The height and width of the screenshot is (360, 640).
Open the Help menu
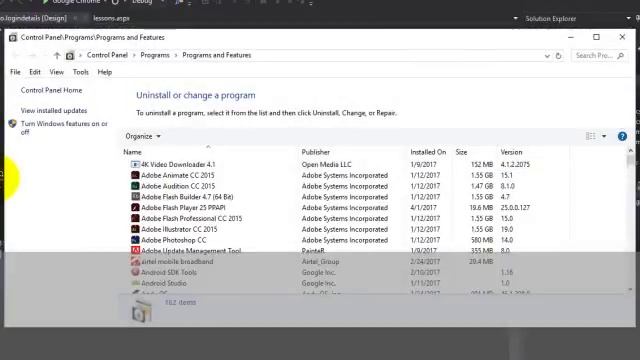click(x=104, y=72)
